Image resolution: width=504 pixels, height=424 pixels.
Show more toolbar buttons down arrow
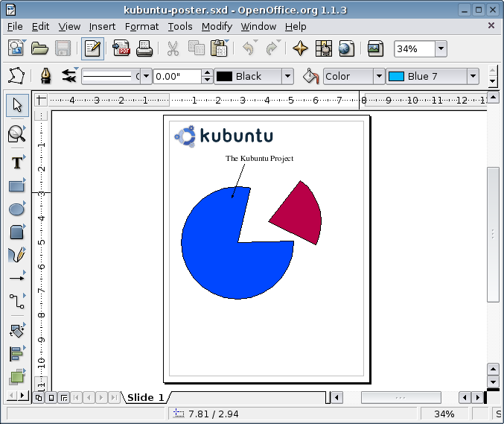click(x=492, y=81)
